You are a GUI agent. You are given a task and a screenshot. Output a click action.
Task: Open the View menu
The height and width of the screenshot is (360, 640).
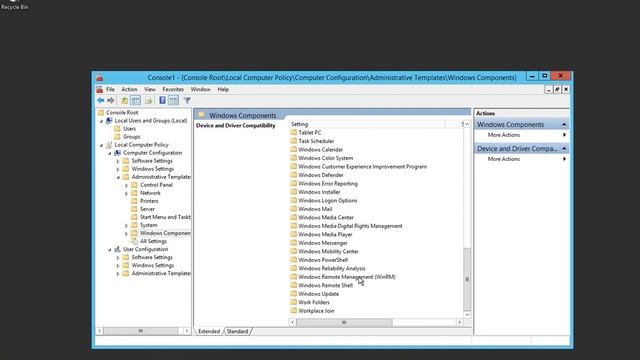(149, 89)
